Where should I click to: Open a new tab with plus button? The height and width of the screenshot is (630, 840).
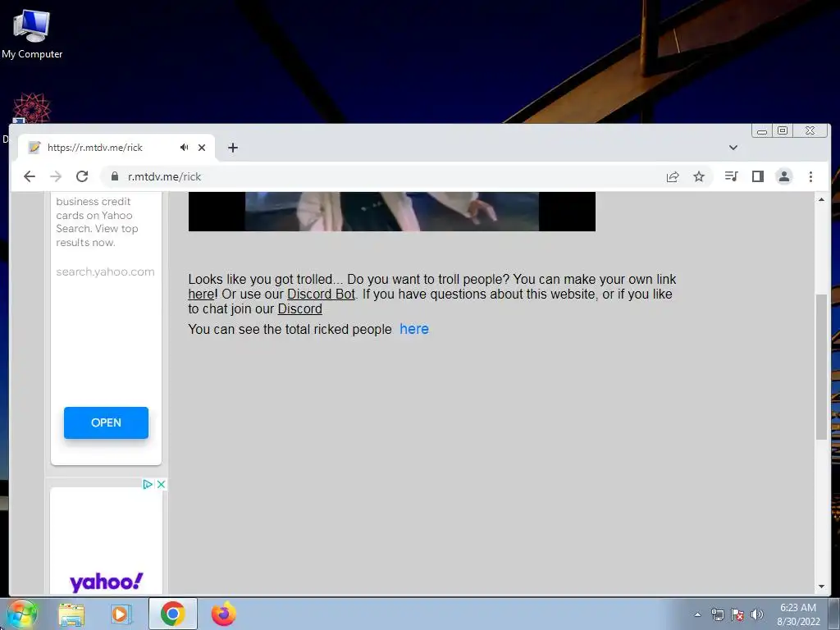point(232,148)
